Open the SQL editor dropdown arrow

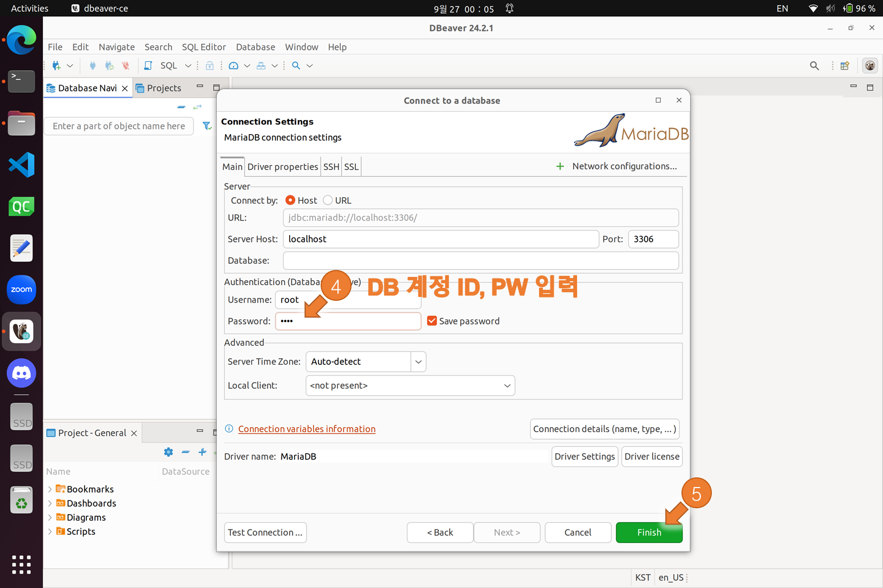click(188, 66)
